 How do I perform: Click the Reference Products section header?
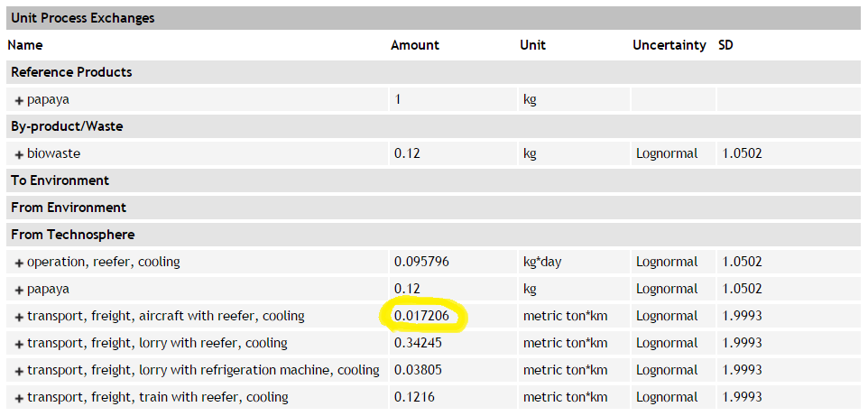point(71,72)
